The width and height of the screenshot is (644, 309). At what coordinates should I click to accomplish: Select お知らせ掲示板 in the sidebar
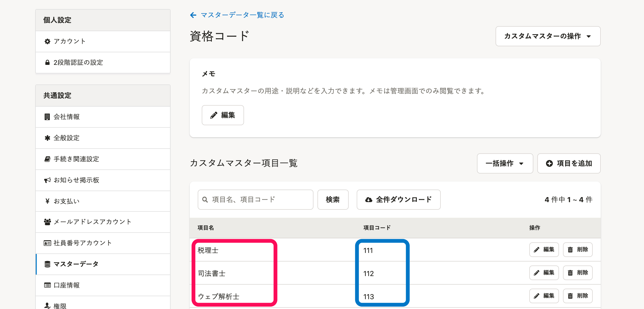[x=103, y=180]
